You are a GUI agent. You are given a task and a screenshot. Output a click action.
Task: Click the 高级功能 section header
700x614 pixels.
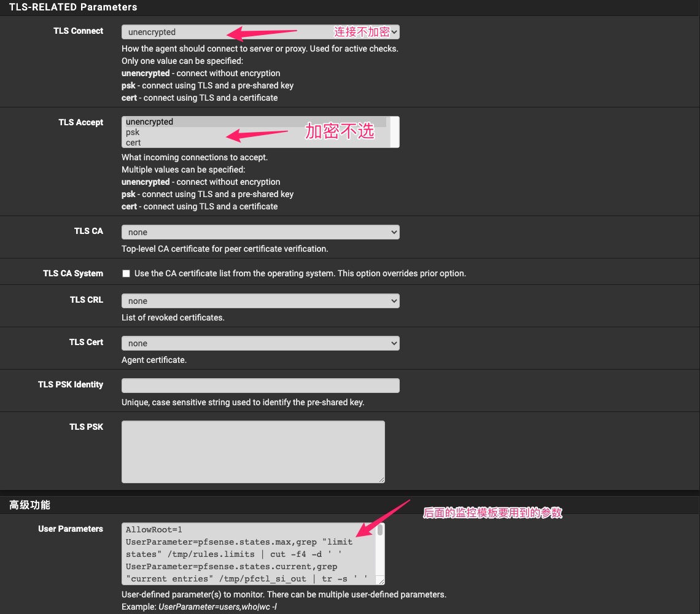(x=29, y=505)
